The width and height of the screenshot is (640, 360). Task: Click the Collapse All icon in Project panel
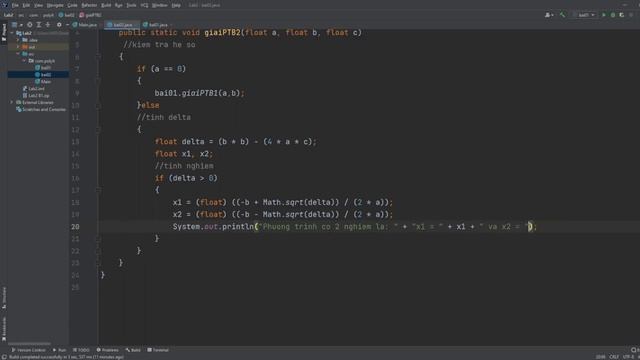pyautogui.click(x=48, y=25)
